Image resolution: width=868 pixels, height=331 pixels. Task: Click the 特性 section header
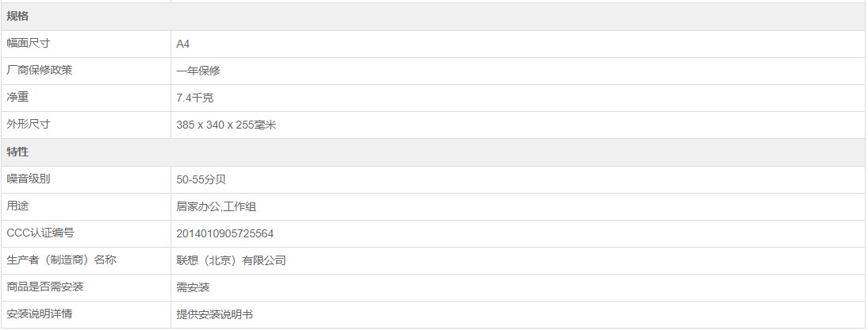pyautogui.click(x=17, y=152)
